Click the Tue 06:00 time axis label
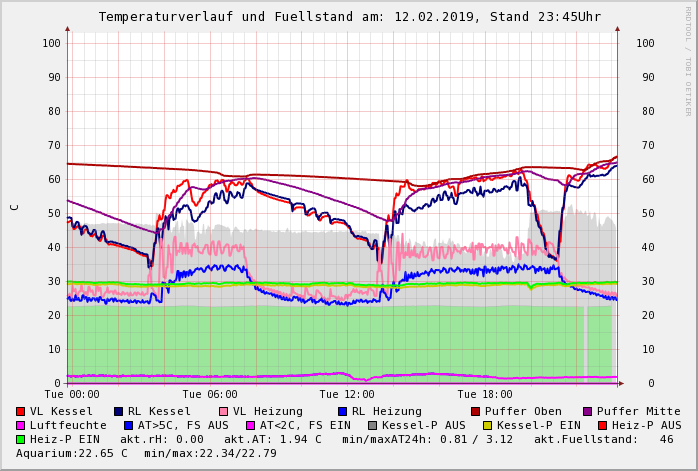This screenshot has height=471, width=698. (210, 394)
